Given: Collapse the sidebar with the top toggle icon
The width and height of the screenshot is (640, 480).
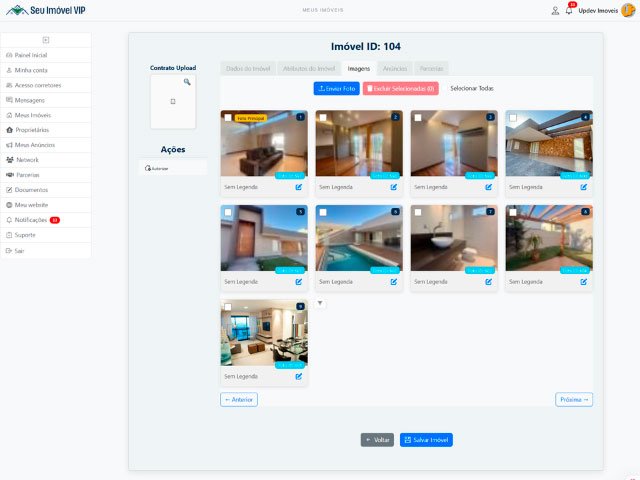Looking at the screenshot, I should click(46, 40).
